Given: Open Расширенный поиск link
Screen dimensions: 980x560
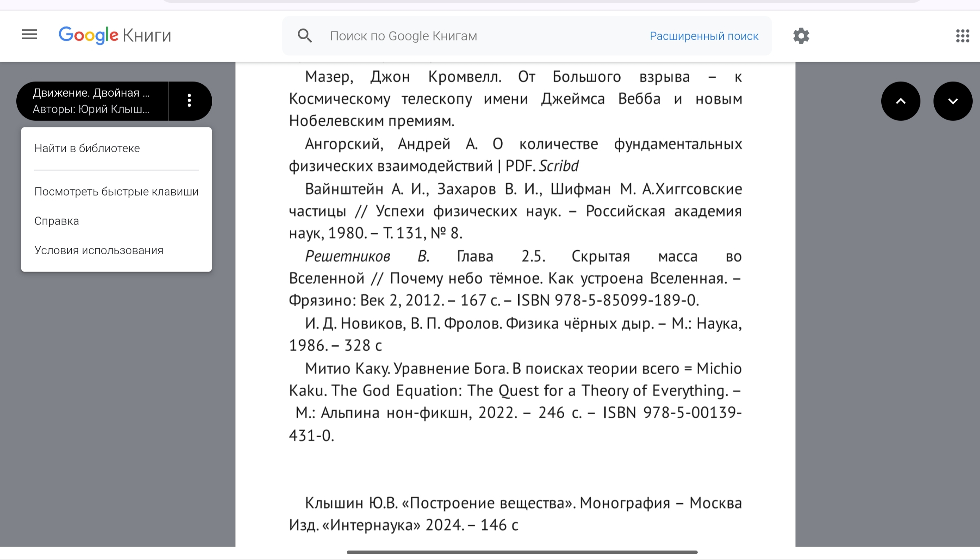Looking at the screenshot, I should [x=704, y=36].
